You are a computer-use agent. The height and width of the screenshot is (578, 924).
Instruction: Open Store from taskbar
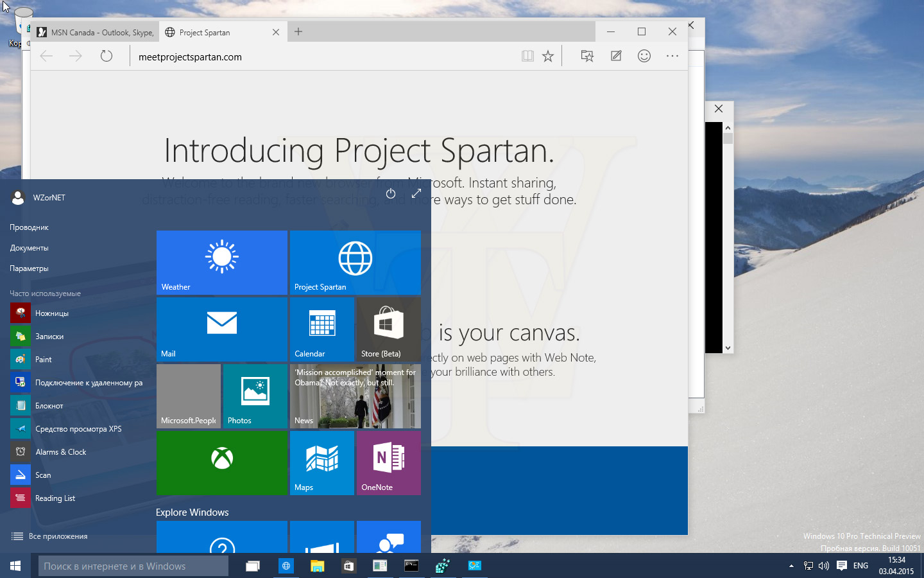[348, 566]
